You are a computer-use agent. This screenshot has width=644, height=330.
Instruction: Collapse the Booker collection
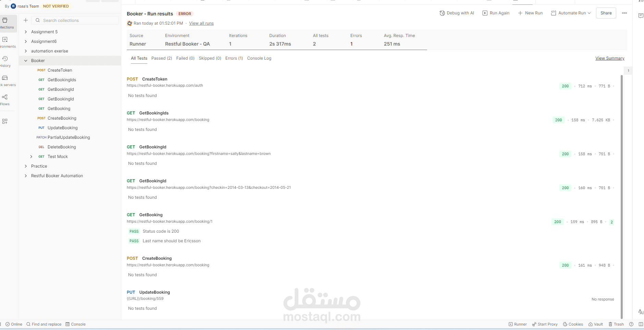click(x=26, y=61)
